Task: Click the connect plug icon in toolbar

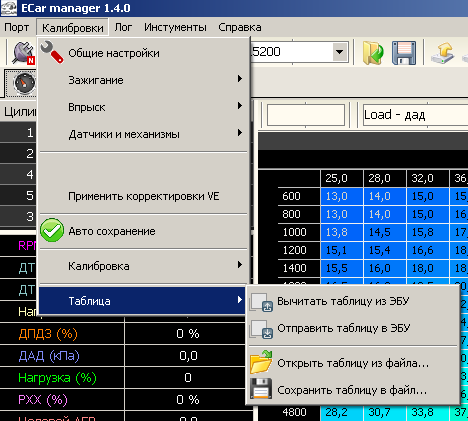Action: point(23,53)
